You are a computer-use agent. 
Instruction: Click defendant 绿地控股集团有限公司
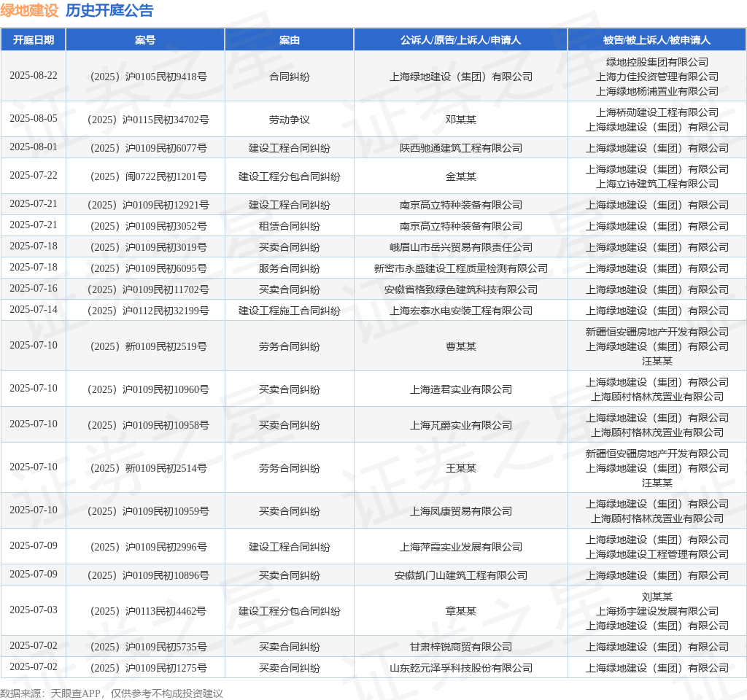click(x=657, y=62)
